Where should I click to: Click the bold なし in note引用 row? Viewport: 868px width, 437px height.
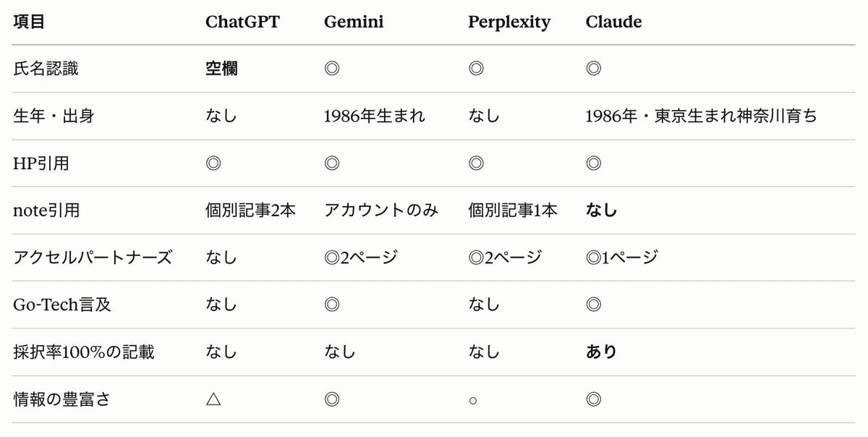click(601, 211)
